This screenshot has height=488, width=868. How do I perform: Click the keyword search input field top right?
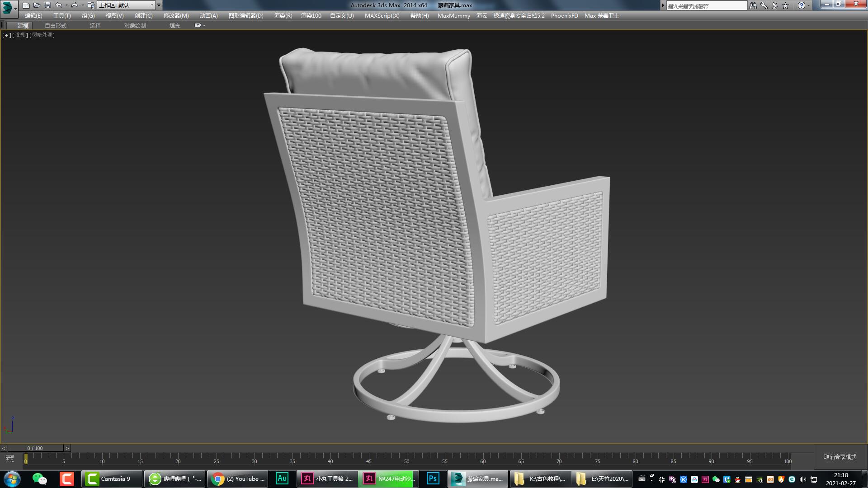click(705, 5)
